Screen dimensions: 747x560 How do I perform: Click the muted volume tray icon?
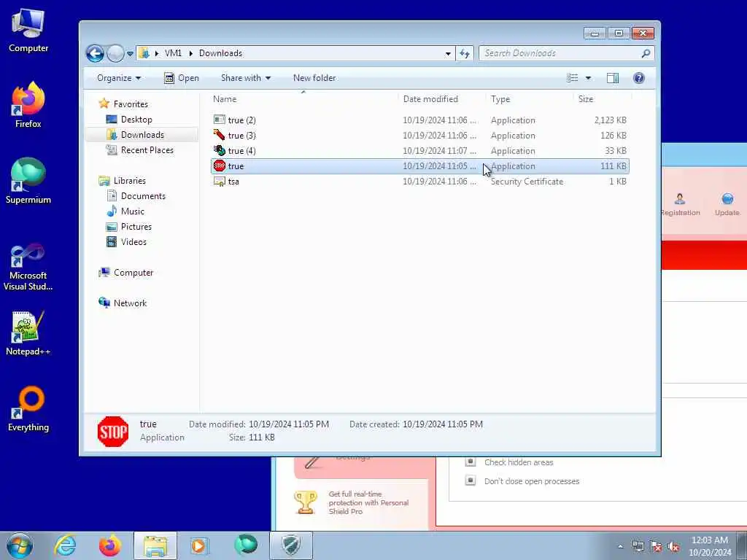[673, 547]
